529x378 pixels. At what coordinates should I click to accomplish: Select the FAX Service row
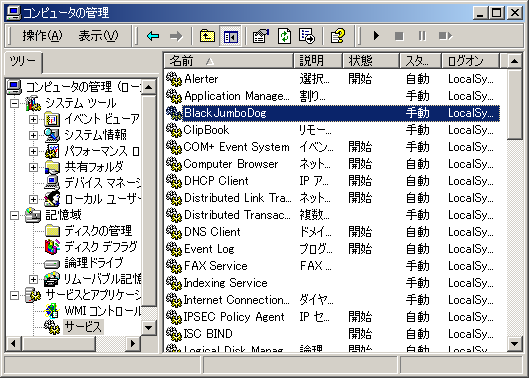pyautogui.click(x=332, y=266)
